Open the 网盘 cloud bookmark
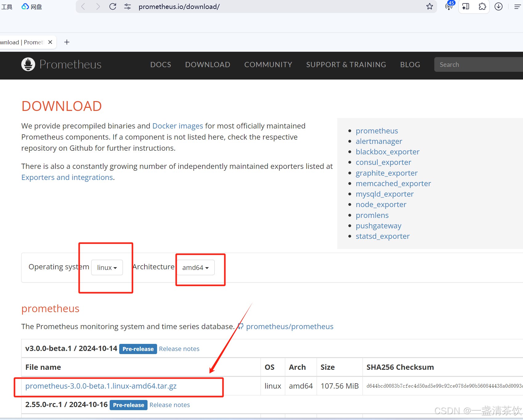Image resolution: width=523 pixels, height=420 pixels. point(32,6)
